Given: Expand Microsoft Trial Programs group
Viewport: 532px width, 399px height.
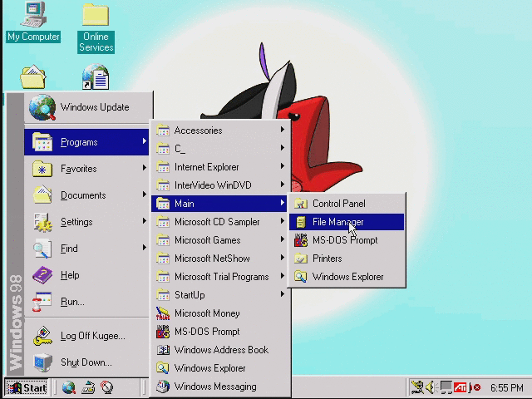Looking at the screenshot, I should point(219,277).
